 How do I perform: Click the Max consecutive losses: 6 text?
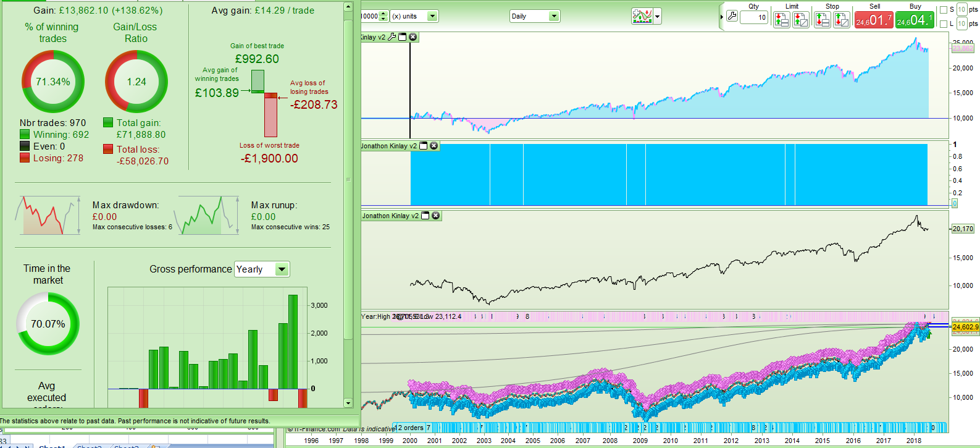coord(132,227)
